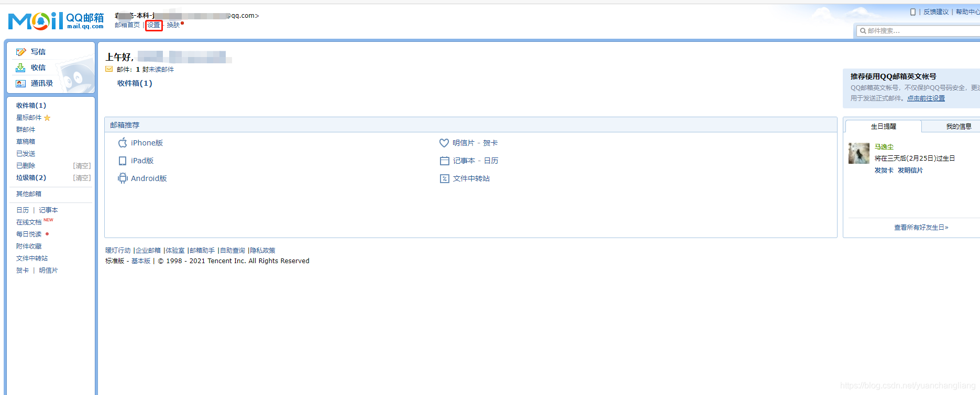Open 每日悦读 in the sidebar
The image size is (980, 395).
pos(29,234)
